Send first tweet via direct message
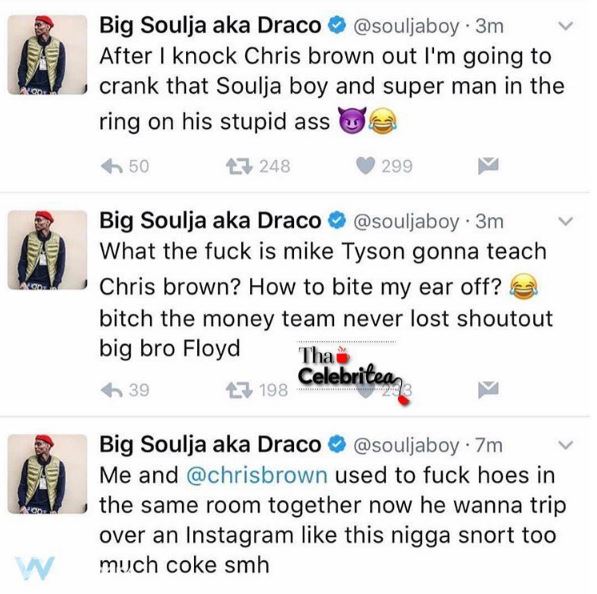The height and width of the screenshot is (594, 597). click(488, 166)
